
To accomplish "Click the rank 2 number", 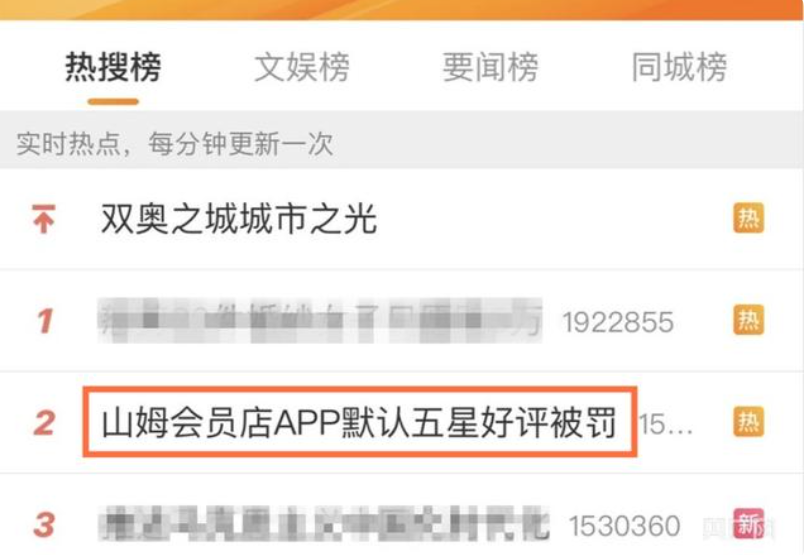I will click(45, 423).
